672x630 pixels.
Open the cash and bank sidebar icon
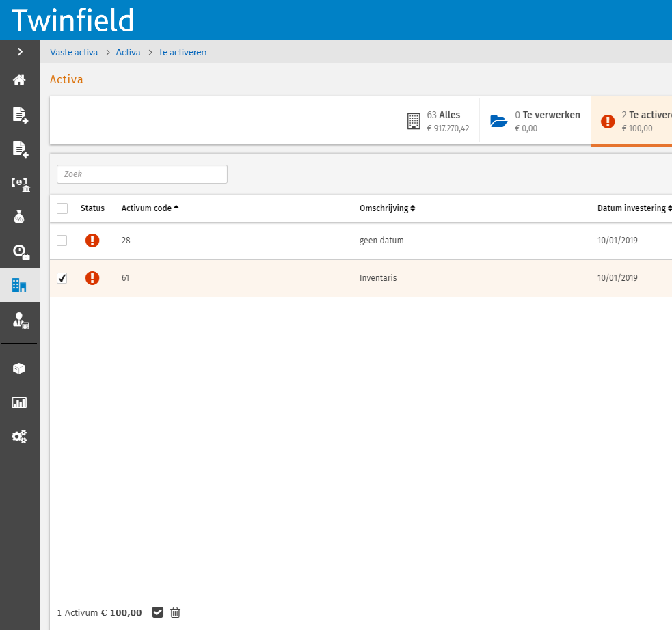click(x=20, y=183)
